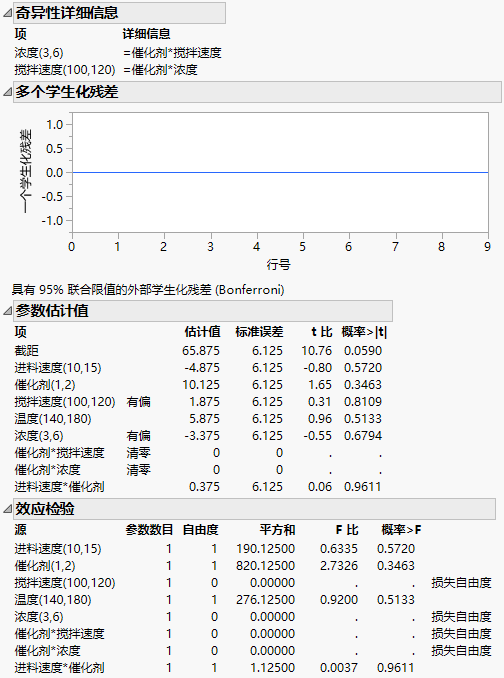Click the 奇异性详细信息 section header
Screen dimensions: 504x678
pyautogui.click(x=119, y=13)
